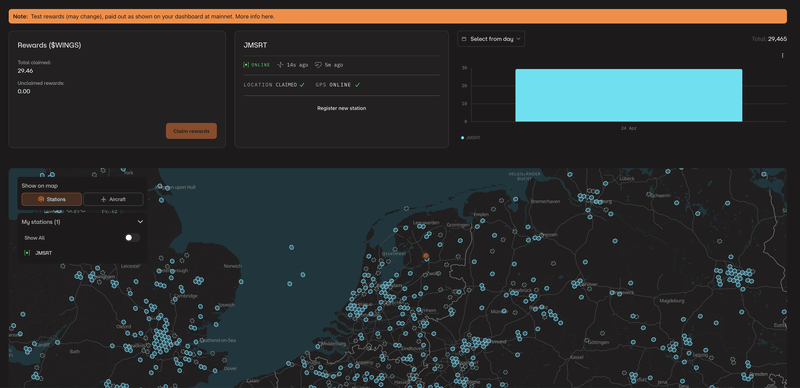The width and height of the screenshot is (800, 388).
Task: Click the cyan JMSRT chart bar
Action: pyautogui.click(x=629, y=95)
